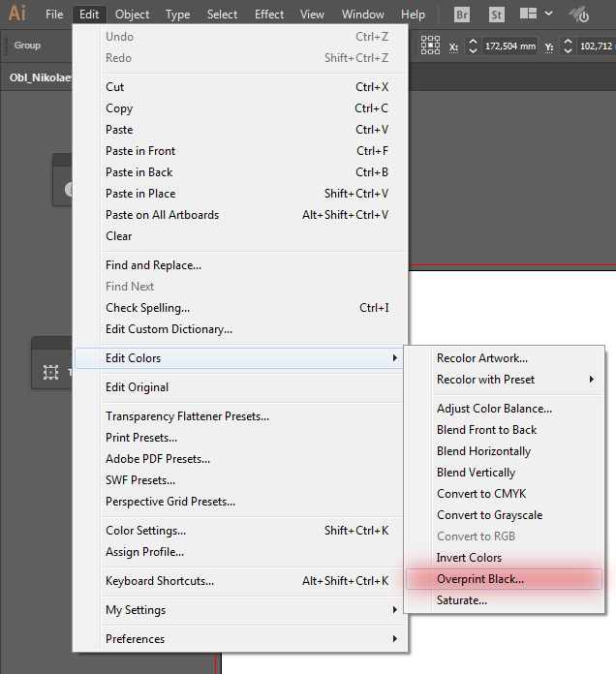This screenshot has width=616, height=674.
Task: Select Convert to CMYK
Action: point(505,494)
